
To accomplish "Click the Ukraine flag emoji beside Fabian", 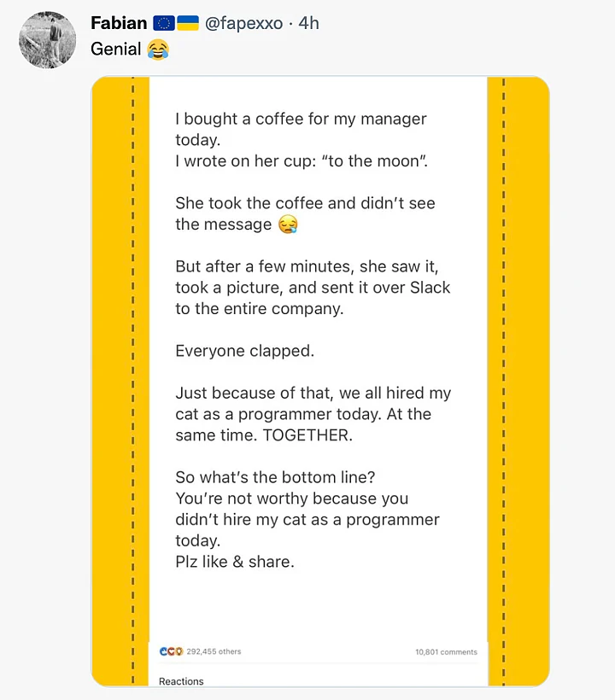I will [x=188, y=23].
